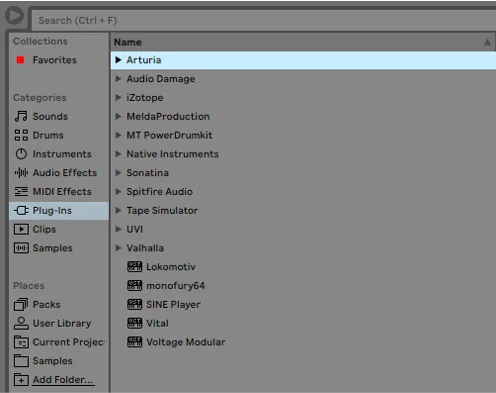Click the Current Project folder icon
Screen dimensions: 496x393
tap(21, 342)
